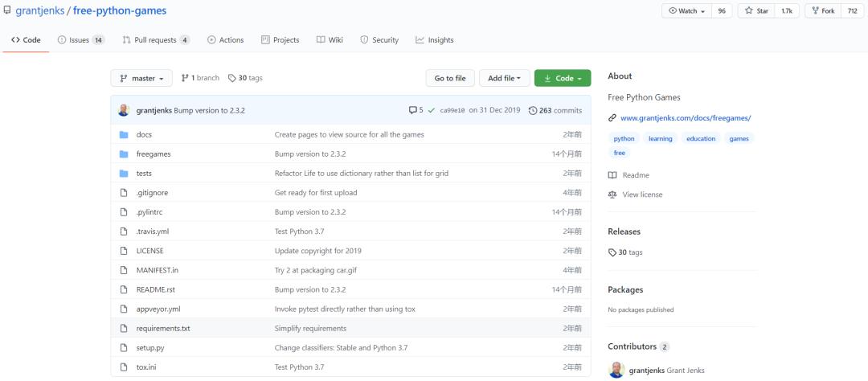The width and height of the screenshot is (868, 381).
Task: Click the repository icon beside grantjenks
Action: (6, 10)
